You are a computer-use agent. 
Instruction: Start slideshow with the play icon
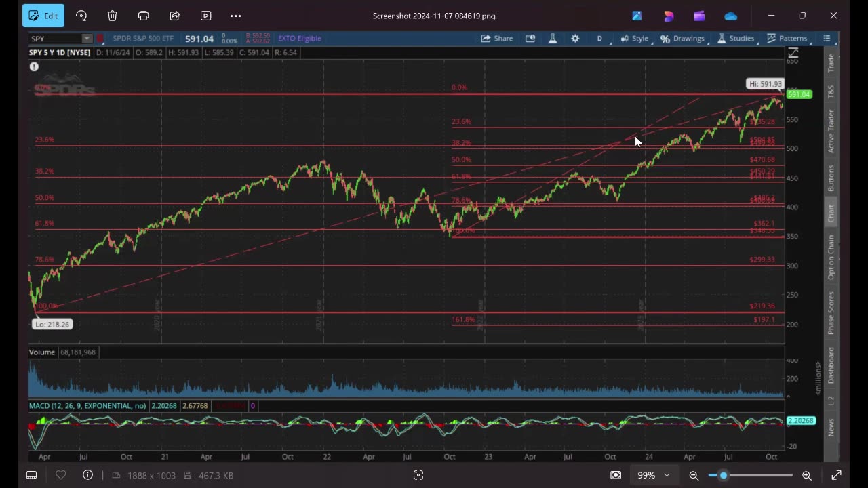tap(205, 16)
